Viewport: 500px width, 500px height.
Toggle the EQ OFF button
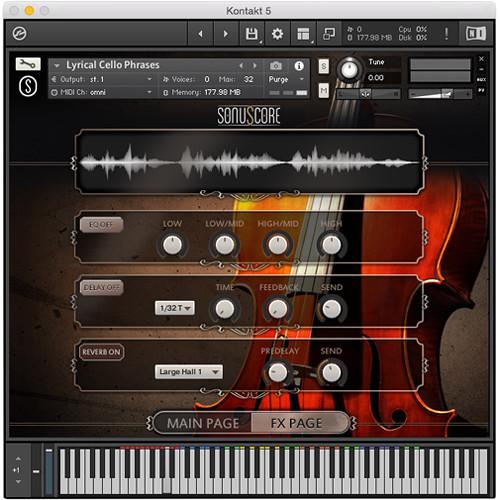point(101,224)
